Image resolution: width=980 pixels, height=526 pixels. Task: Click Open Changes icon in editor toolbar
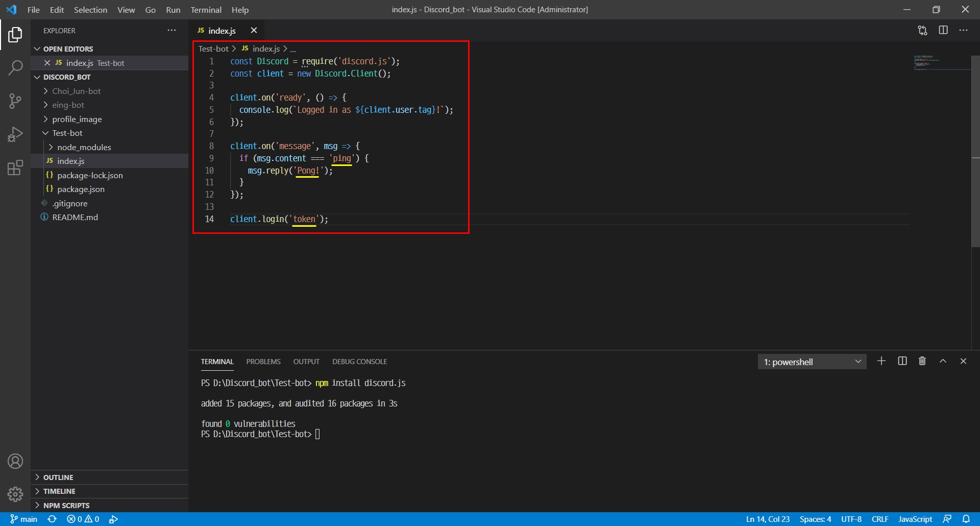tap(922, 31)
